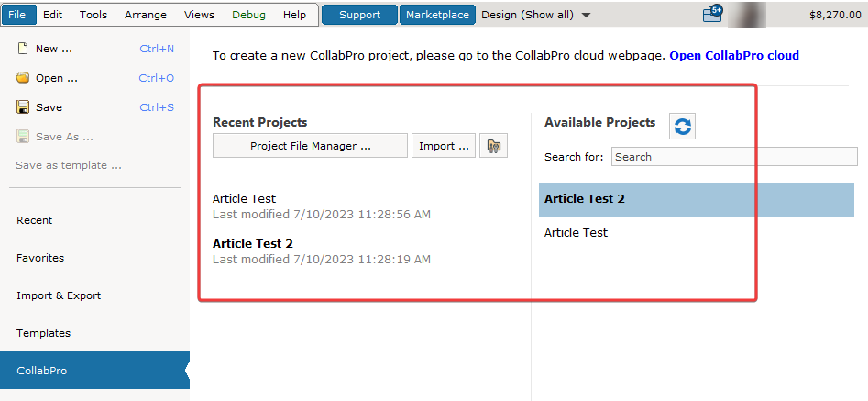Click the Support button
This screenshot has width=868, height=401.
[360, 15]
